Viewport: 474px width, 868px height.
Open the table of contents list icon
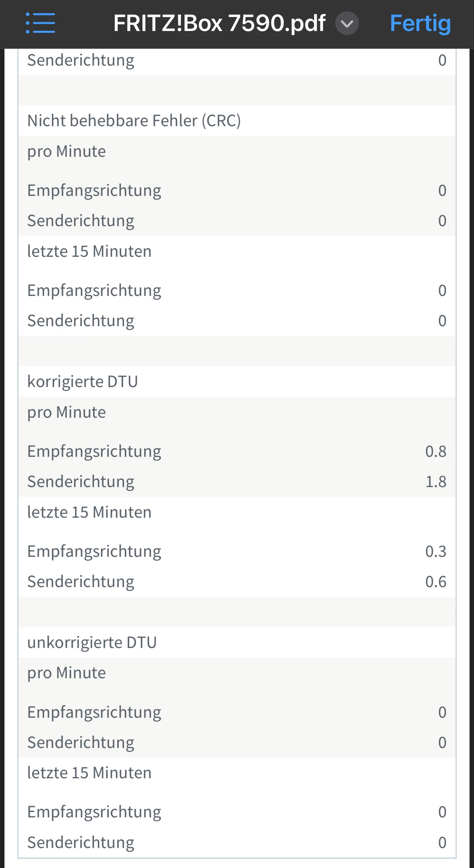click(x=41, y=23)
